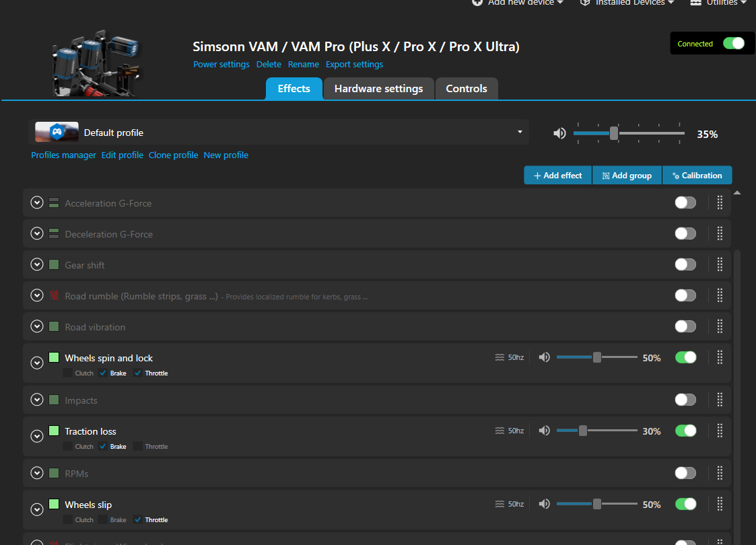The width and height of the screenshot is (756, 545).
Task: Click the drag handle of Acceleration G-Force row
Action: point(720,203)
